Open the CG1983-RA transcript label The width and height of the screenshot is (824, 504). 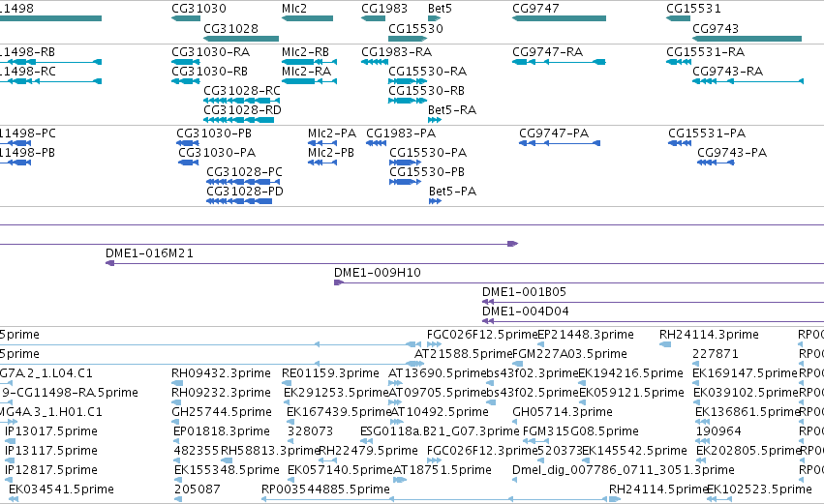397,52
